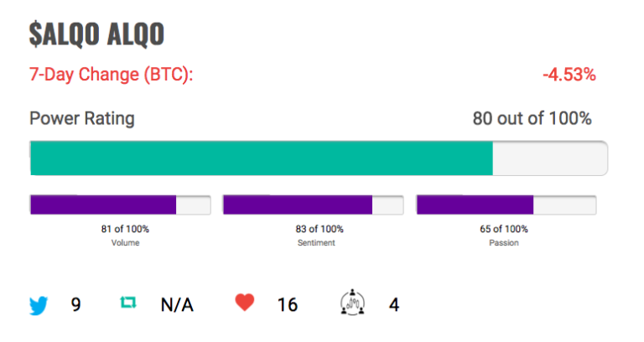Click the 81 of 100% Volume label
Viewport: 644px width, 342px height.
point(125,229)
